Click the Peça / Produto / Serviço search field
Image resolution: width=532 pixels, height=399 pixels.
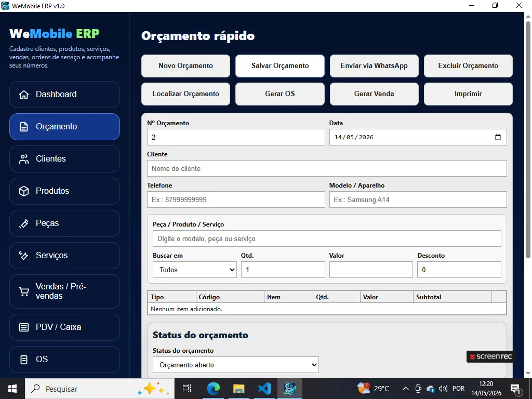click(x=327, y=238)
